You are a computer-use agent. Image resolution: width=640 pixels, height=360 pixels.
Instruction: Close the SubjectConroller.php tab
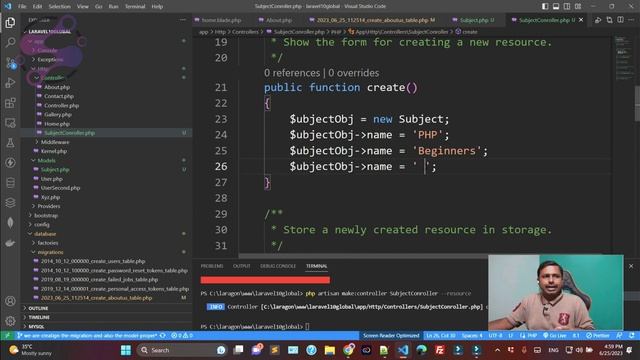pos(581,20)
